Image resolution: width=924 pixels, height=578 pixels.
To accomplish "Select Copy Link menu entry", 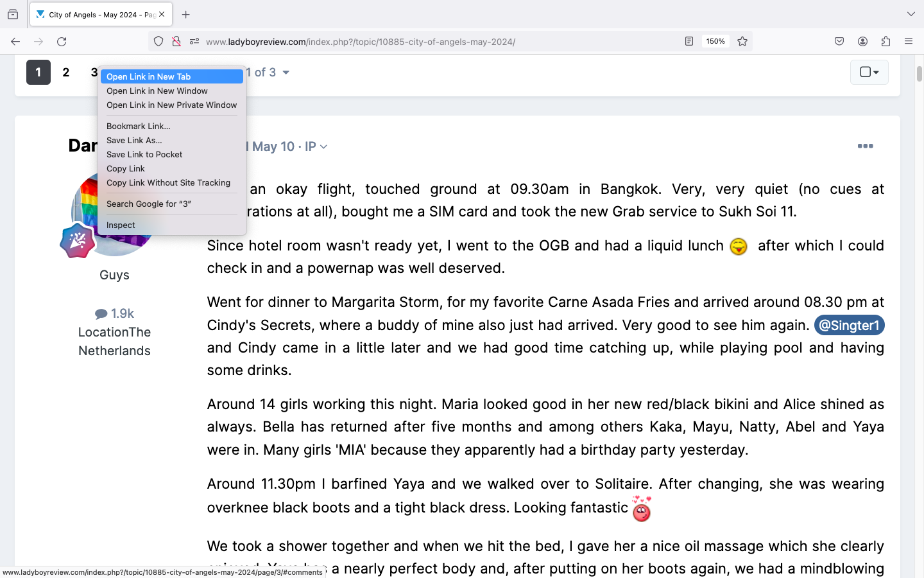I will point(172,168).
